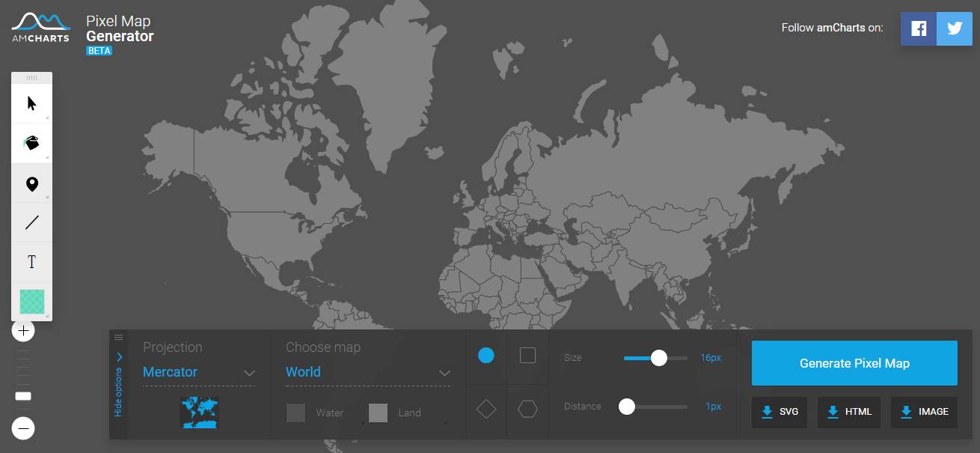The height and width of the screenshot is (453, 980).
Task: Zoom out with the minus button
Action: coord(23,428)
